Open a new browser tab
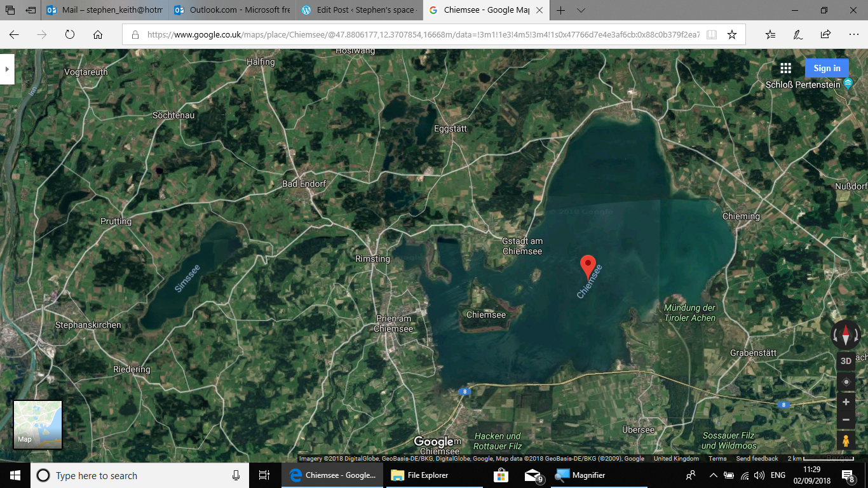 [560, 10]
